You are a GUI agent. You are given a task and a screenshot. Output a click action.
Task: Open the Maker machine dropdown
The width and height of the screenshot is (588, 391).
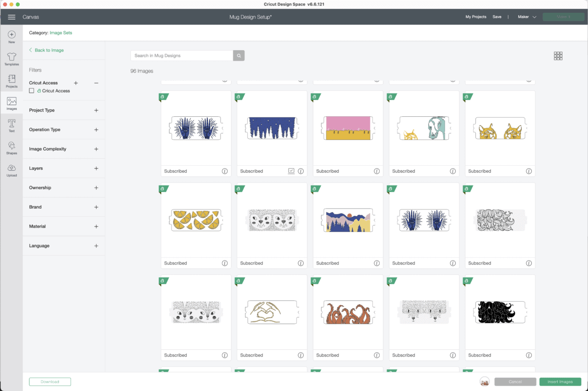[x=527, y=17]
